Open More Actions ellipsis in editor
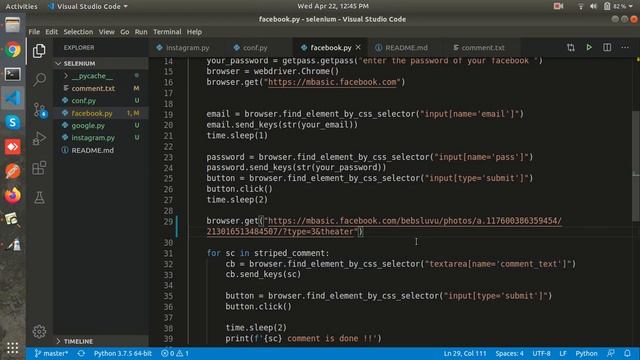 click(x=625, y=47)
